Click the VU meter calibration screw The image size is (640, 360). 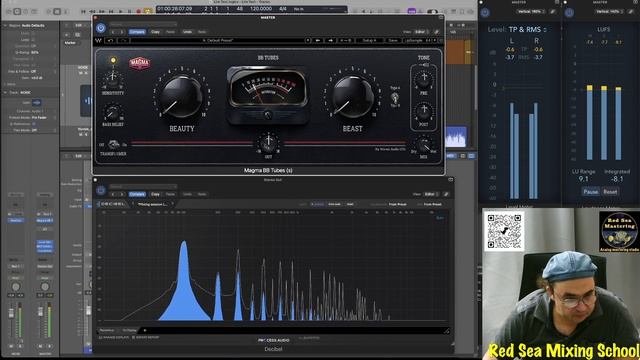[268, 115]
